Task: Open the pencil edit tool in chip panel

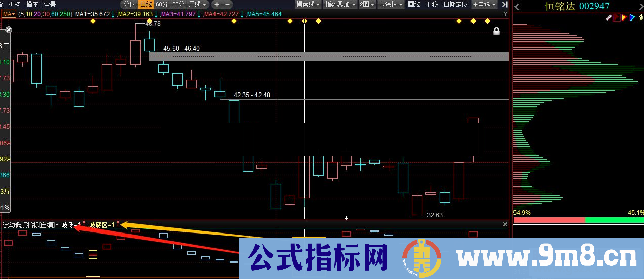Action: pyautogui.click(x=609, y=18)
